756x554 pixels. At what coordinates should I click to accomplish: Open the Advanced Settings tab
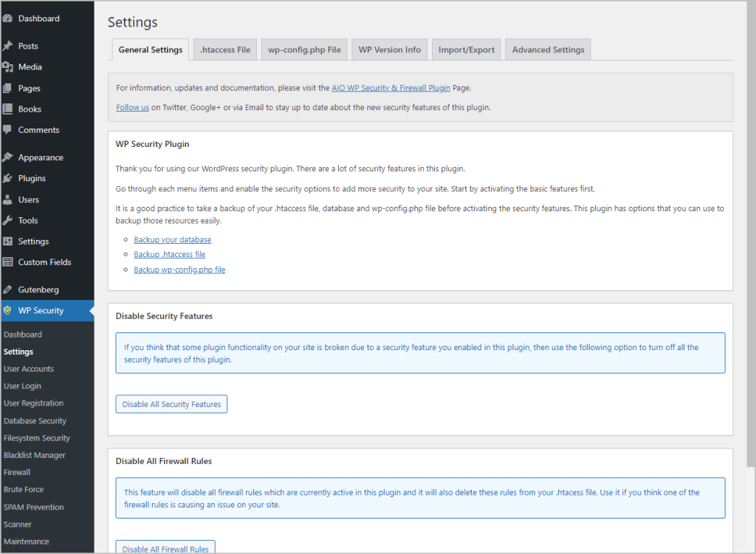(548, 49)
